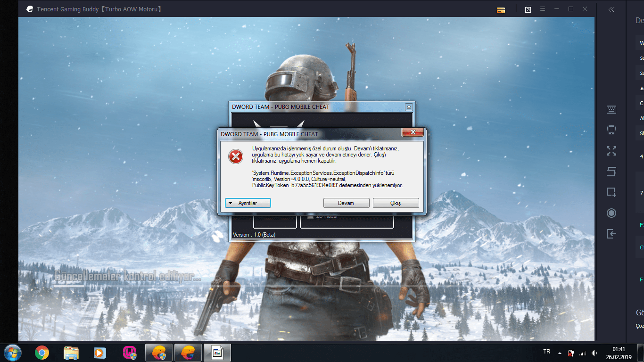Open the volume control in the tray
This screenshot has height=362, width=644.
point(594,353)
